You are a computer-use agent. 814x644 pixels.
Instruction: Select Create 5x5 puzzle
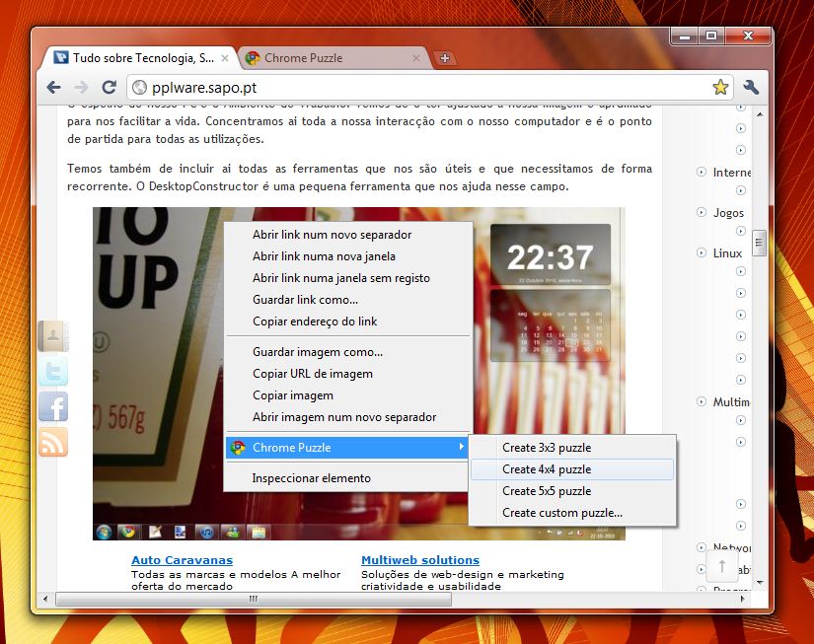point(572,491)
